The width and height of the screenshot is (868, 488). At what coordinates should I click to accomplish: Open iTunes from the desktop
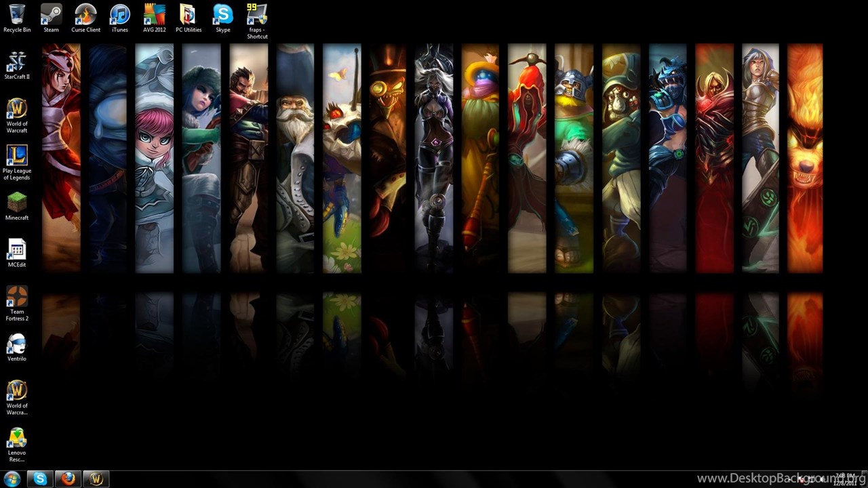(119, 14)
